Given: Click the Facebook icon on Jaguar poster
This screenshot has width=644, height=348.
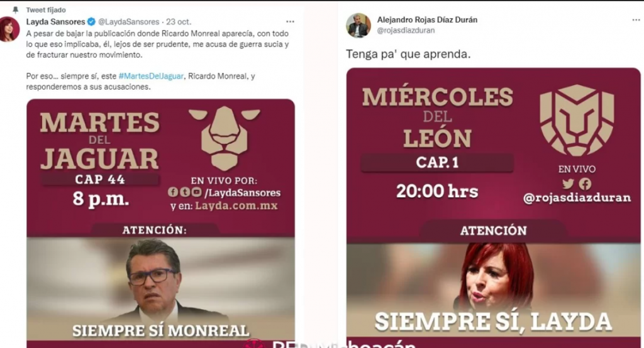Looking at the screenshot, I should [x=173, y=192].
